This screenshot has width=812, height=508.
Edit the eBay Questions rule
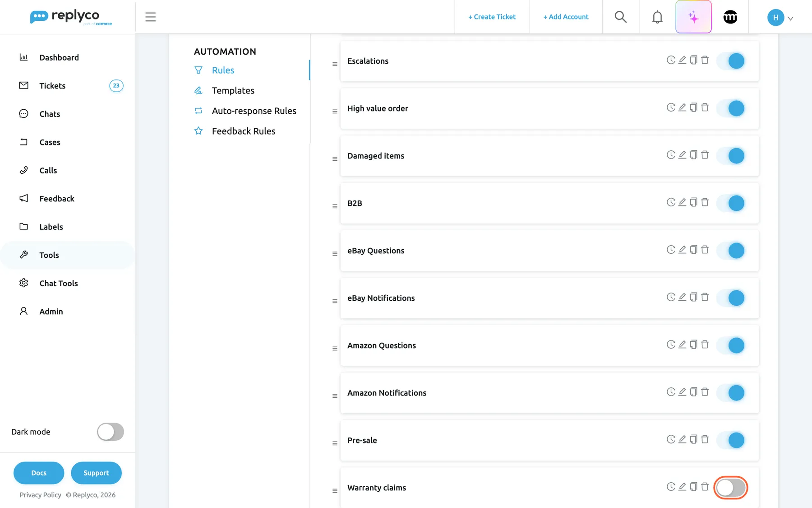(682, 250)
